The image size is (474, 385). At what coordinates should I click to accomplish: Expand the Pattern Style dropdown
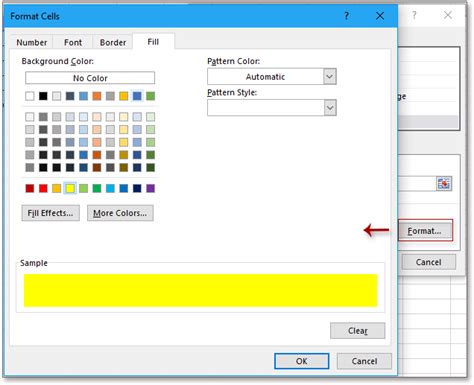329,108
